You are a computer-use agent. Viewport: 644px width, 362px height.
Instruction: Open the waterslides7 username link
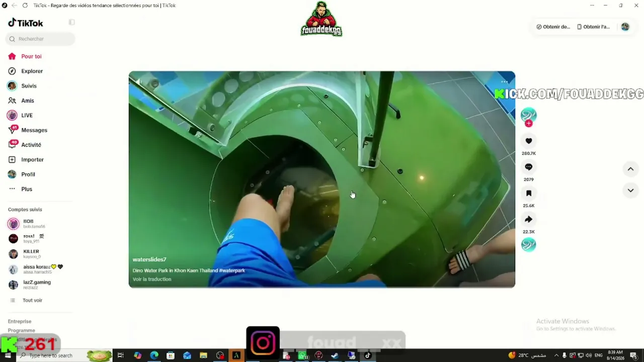tap(149, 259)
